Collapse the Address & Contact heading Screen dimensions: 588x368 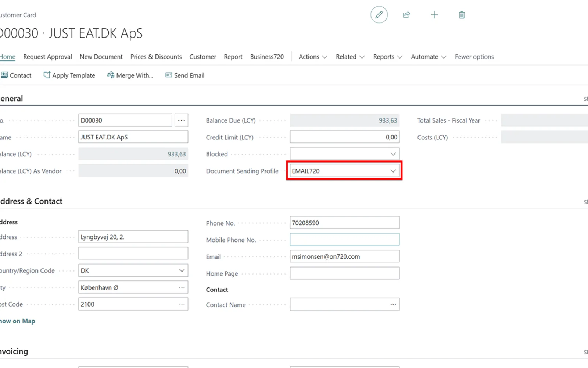(x=31, y=201)
